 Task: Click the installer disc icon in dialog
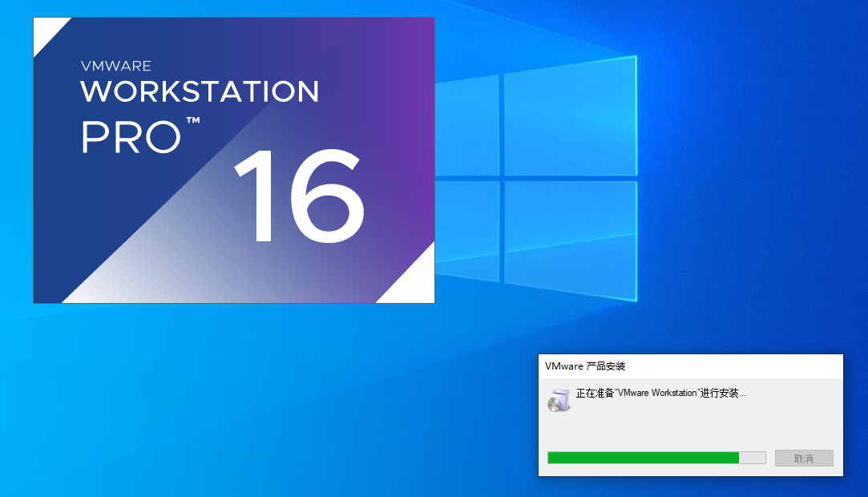tap(559, 400)
